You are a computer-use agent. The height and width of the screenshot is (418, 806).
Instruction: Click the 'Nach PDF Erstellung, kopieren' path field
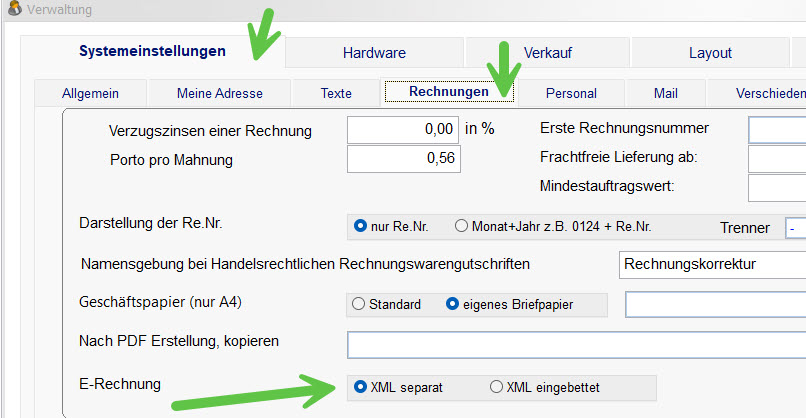577,344
